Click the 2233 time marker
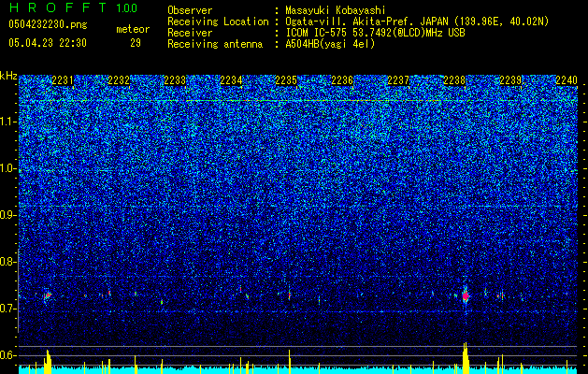Viewport: 588px width, 374px height. point(175,80)
